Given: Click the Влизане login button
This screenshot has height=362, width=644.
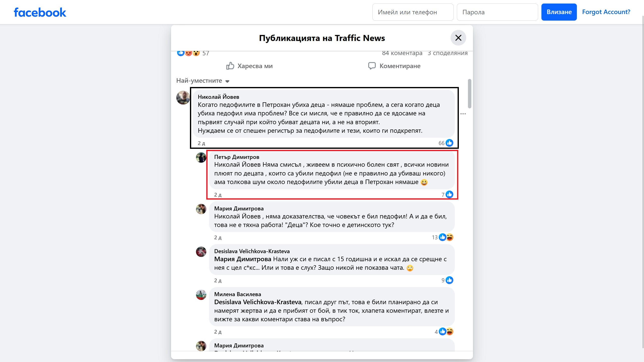Looking at the screenshot, I should pos(559,12).
